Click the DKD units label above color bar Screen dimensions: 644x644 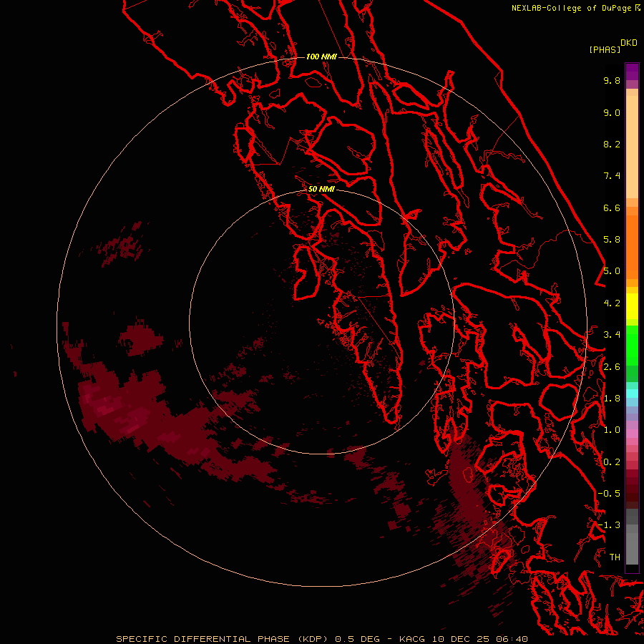click(x=629, y=43)
